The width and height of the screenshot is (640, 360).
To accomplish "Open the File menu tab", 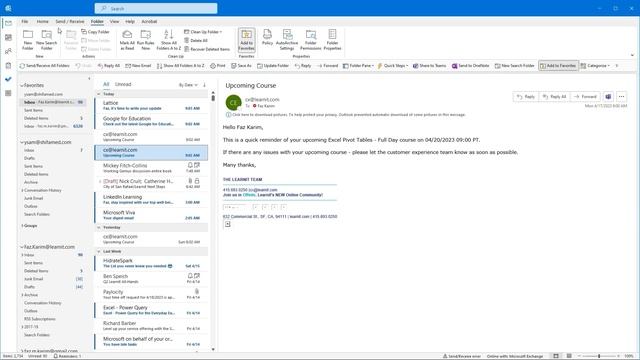I will tap(25, 22).
